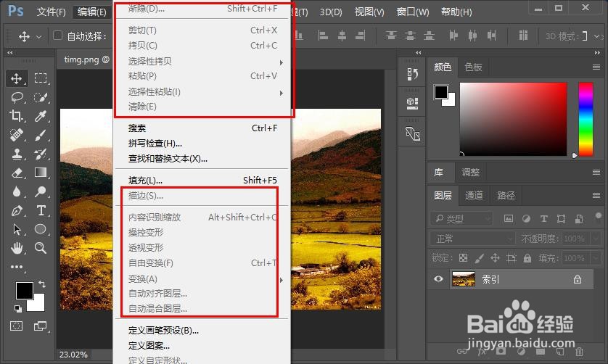This screenshot has height=364, width=608.
Task: Choose 定义图案... entry
Action: click(x=202, y=345)
